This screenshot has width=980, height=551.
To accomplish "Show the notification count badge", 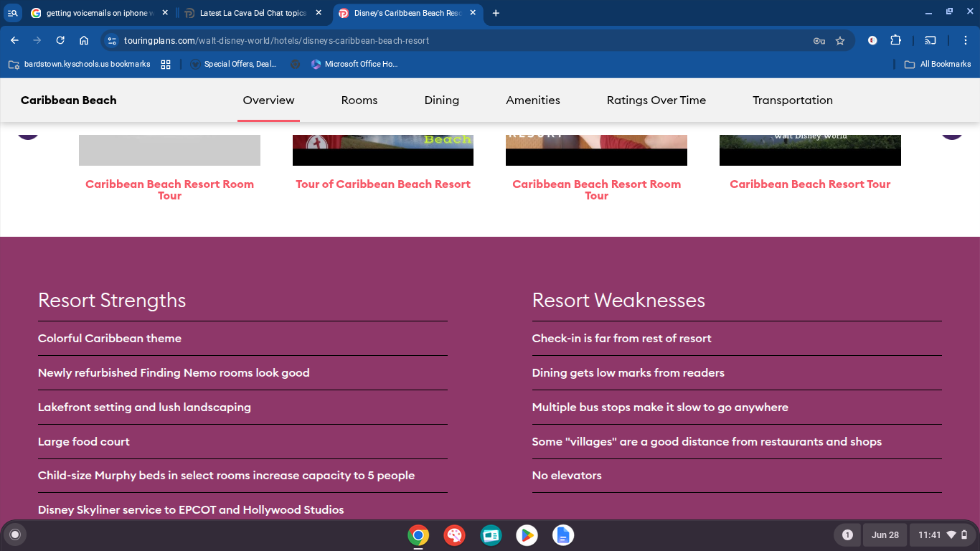I will click(x=847, y=534).
